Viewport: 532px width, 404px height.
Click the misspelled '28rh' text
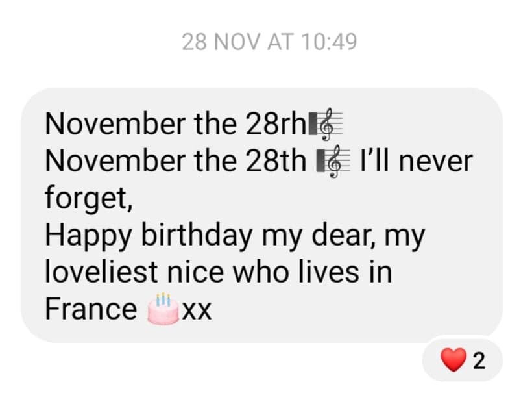click(x=276, y=123)
